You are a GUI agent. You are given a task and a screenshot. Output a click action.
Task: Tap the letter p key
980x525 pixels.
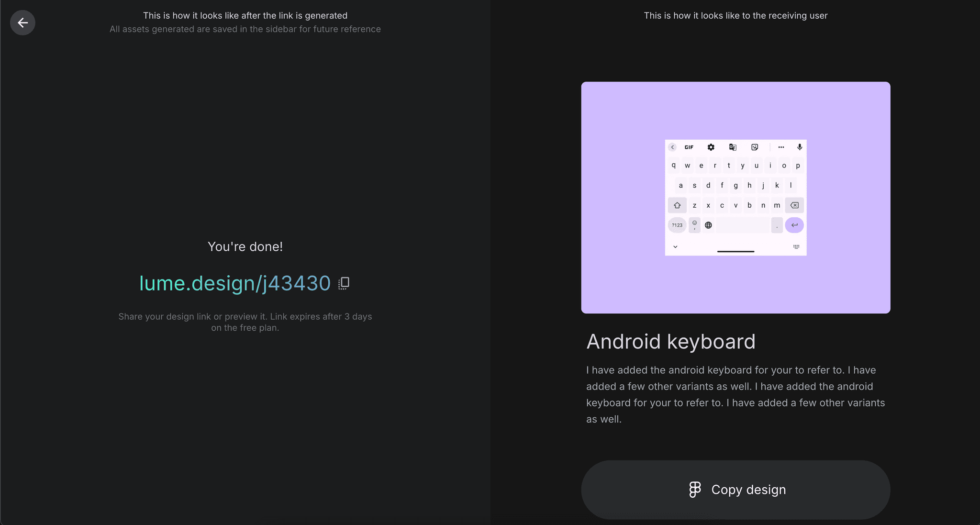click(x=798, y=166)
